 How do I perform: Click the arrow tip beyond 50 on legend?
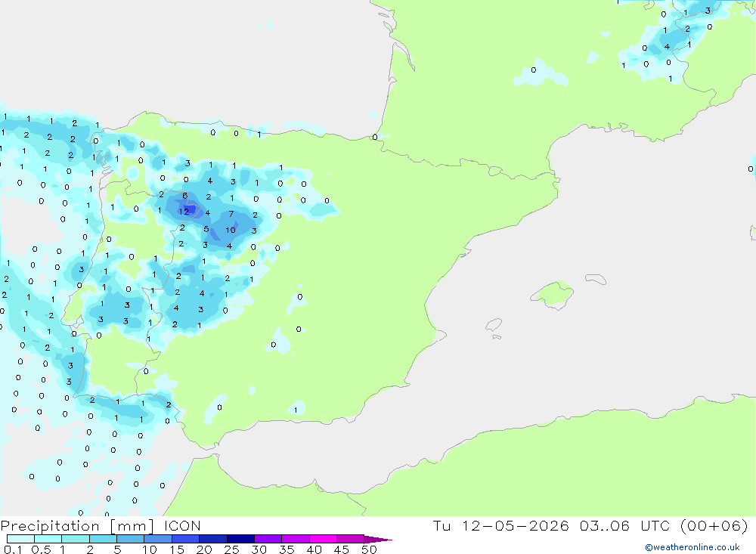pyautogui.click(x=379, y=539)
